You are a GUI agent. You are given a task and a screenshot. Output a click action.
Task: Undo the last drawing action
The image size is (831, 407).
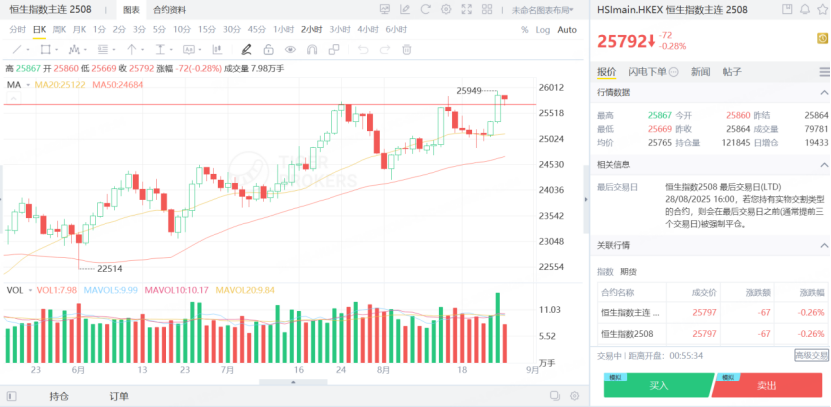363,50
